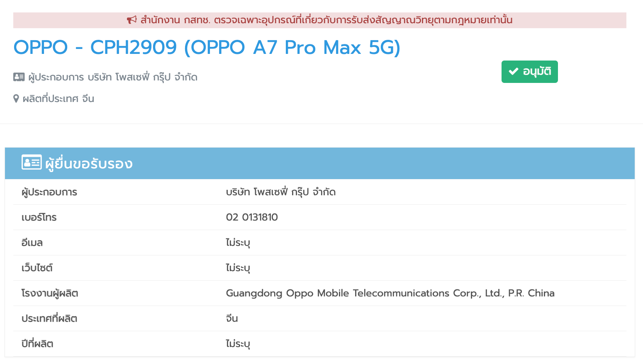The height and width of the screenshot is (364, 643).
Task: Click the ID card icon in ผู้ยื่นขอรับรอง header
Action: (32, 163)
